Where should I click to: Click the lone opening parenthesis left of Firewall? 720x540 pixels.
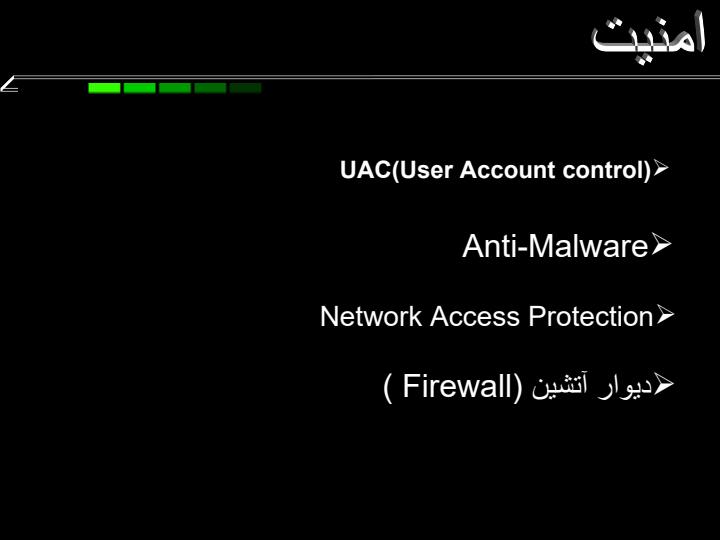[388, 388]
